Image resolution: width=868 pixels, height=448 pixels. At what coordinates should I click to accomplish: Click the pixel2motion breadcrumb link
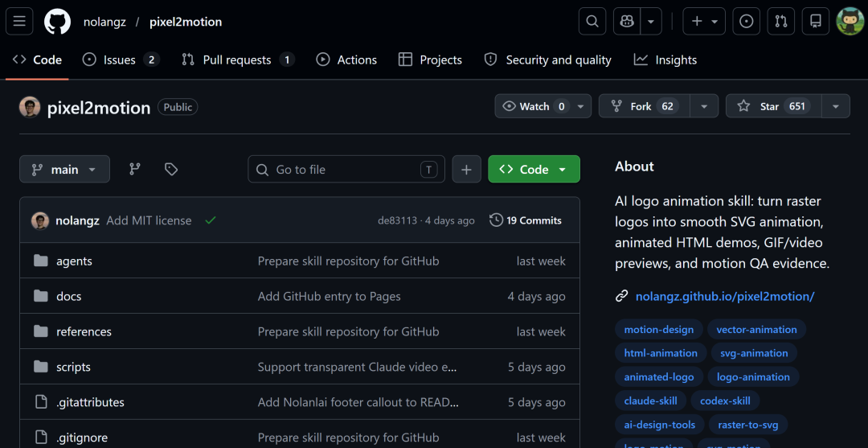click(186, 23)
